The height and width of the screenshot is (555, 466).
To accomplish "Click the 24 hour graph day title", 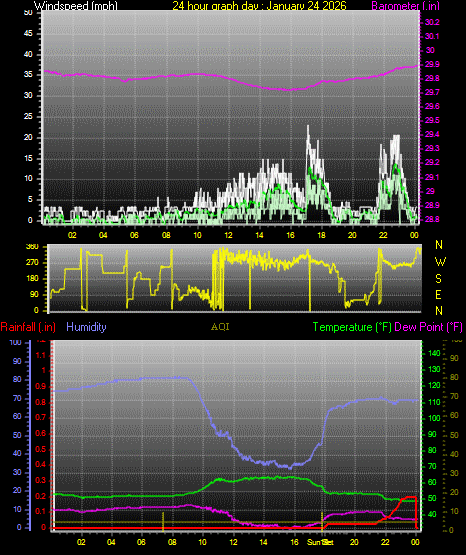I will coord(259,5).
